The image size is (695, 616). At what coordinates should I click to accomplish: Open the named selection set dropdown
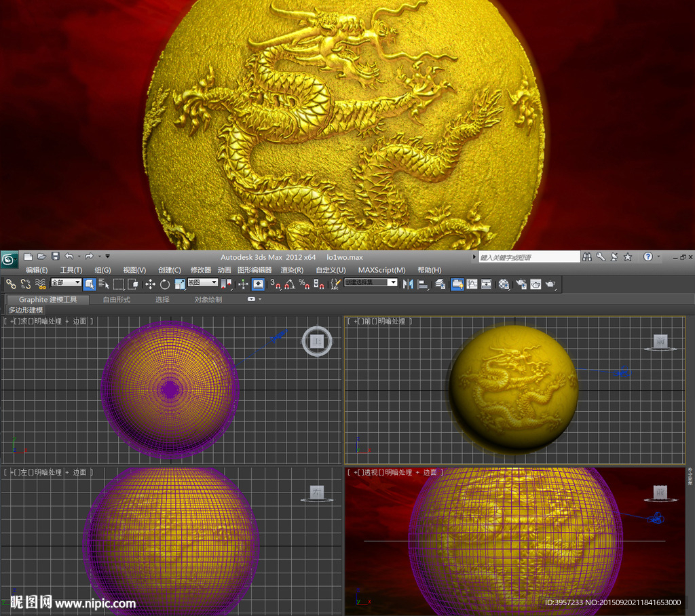371,283
